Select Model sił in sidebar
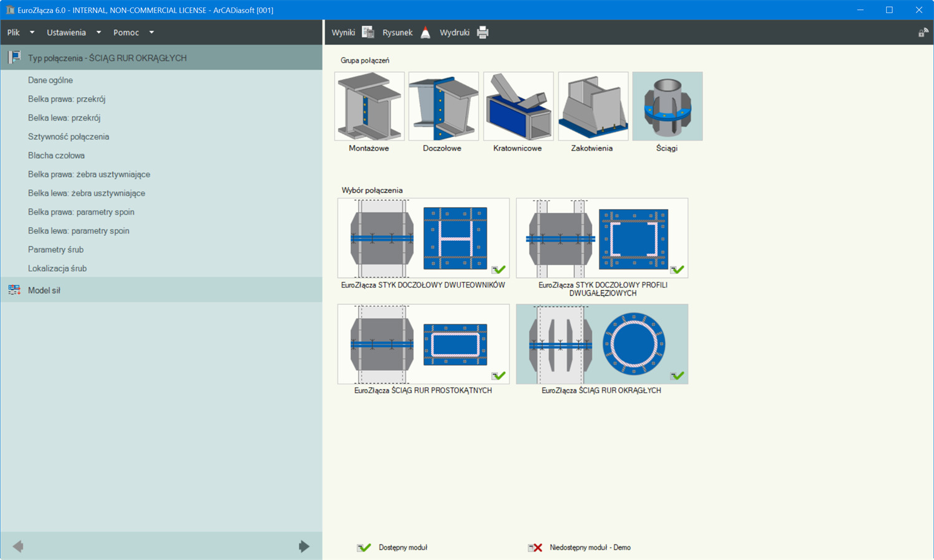934x560 pixels. [x=161, y=290]
